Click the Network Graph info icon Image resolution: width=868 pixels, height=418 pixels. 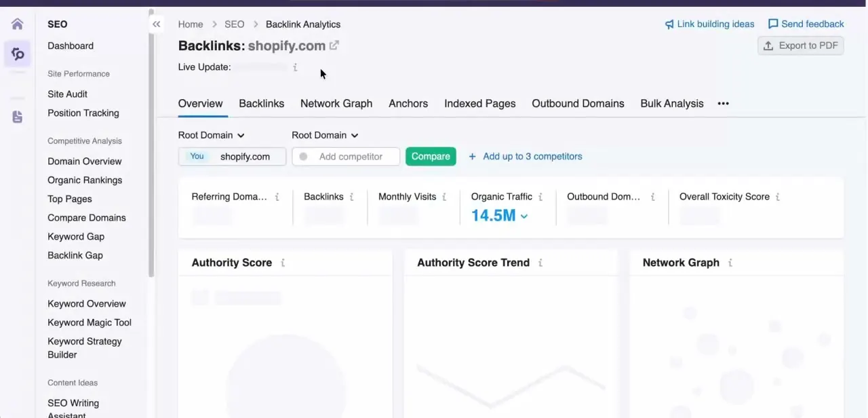(730, 263)
